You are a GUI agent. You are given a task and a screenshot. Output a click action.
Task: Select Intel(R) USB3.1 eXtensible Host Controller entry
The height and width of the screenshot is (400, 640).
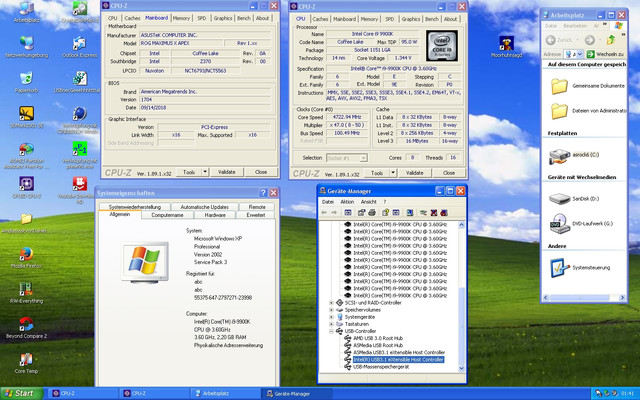click(x=398, y=360)
